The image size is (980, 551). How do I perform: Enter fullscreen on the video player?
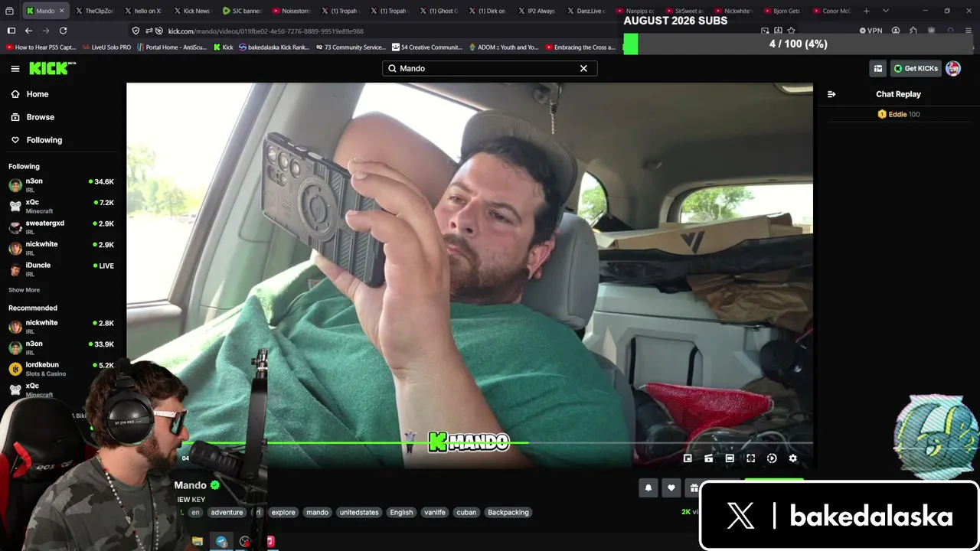click(x=751, y=458)
